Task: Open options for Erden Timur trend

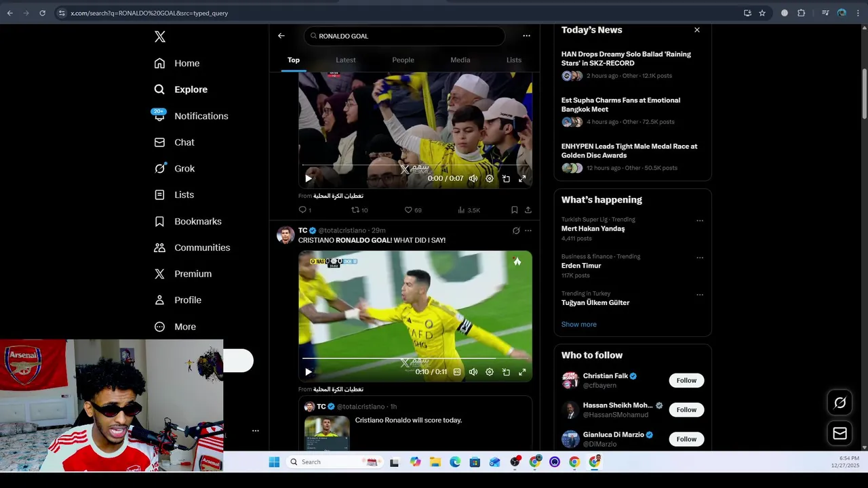Action: tap(700, 258)
